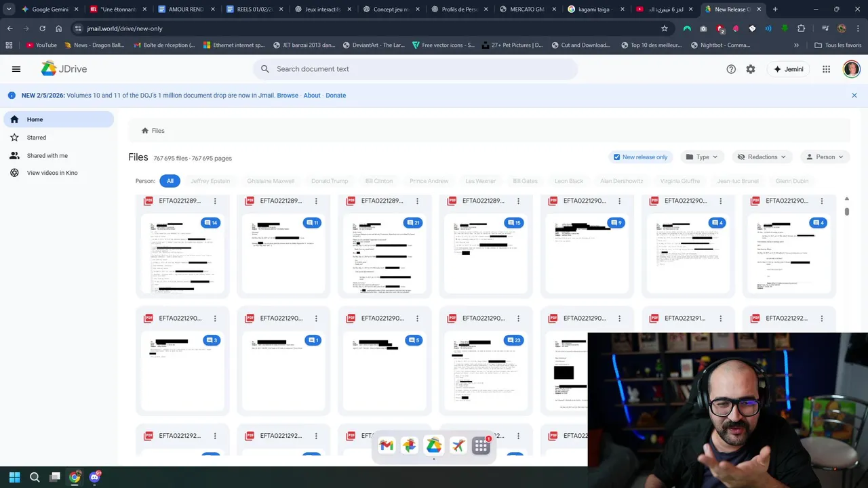Expand the Type filter dropdown
Screen dimensions: 868x488
point(702,157)
